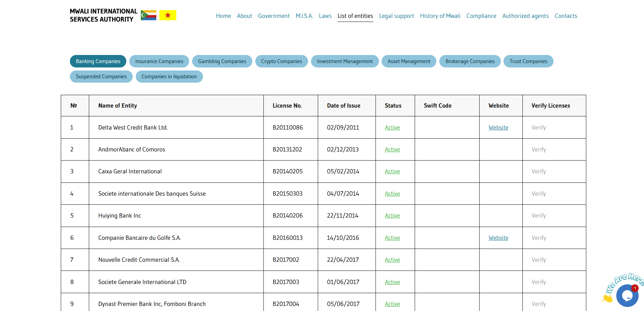Verify license of Dynast Premier Bank
Viewport: 644px width, 311px height.
point(539,304)
